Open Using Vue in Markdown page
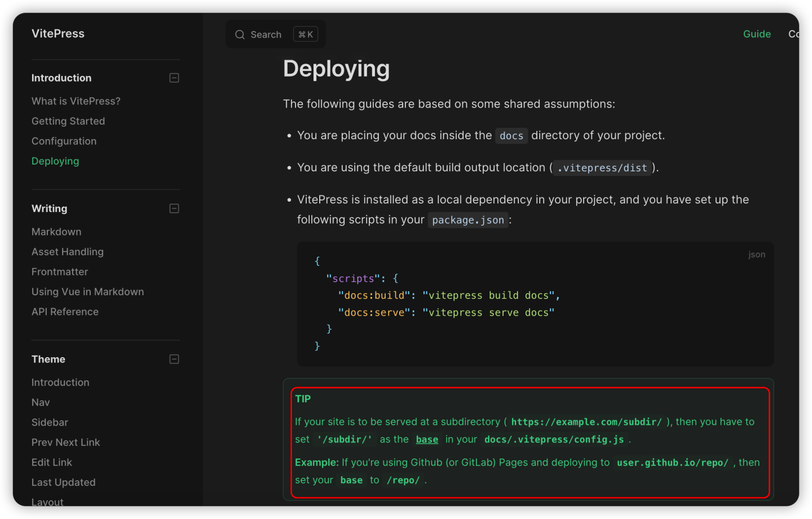Image resolution: width=812 pixels, height=519 pixels. (88, 292)
